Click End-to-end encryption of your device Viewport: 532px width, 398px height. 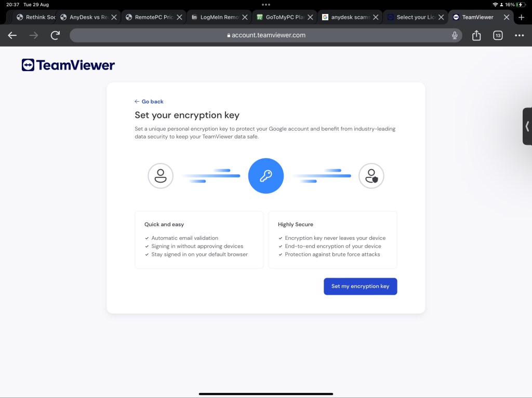333,246
